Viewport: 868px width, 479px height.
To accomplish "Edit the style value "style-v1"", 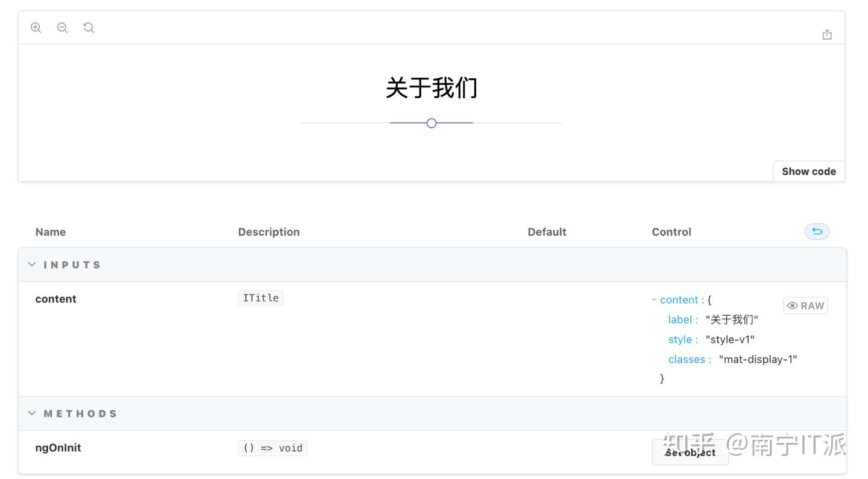I will point(730,339).
